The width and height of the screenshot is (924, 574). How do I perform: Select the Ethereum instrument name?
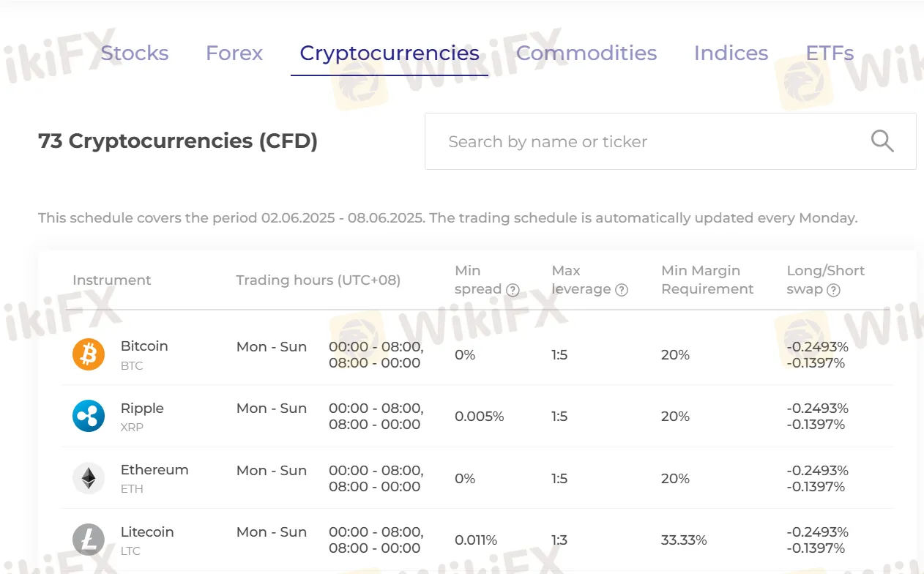pyautogui.click(x=154, y=470)
